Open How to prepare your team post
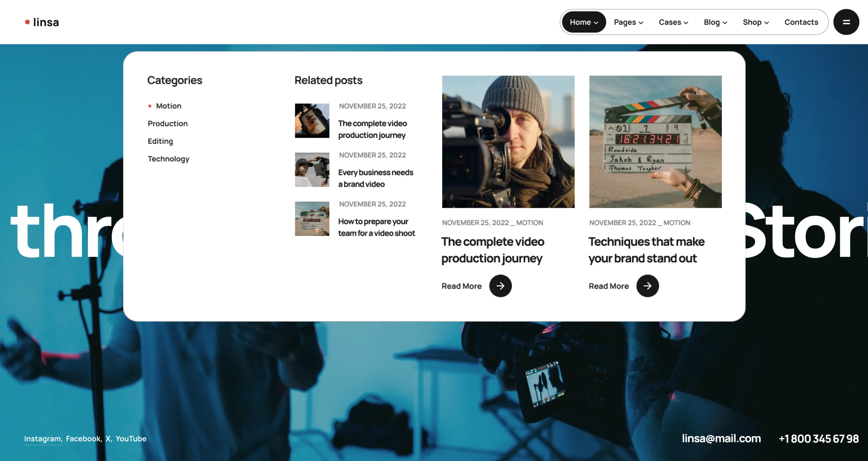The image size is (868, 461). point(376,227)
